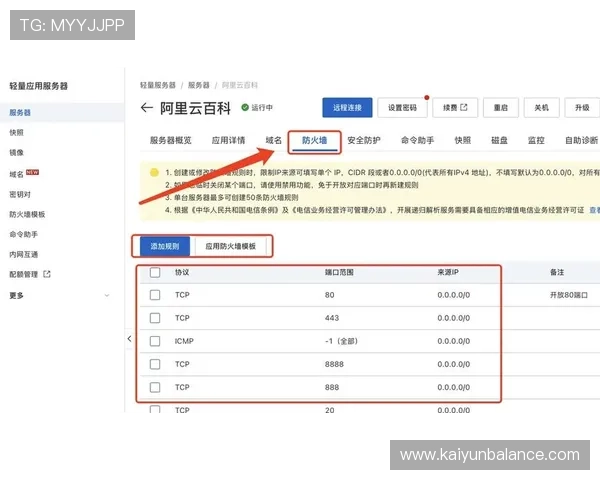Open the 自助诊断 tab
This screenshot has height=480, width=600.
(582, 140)
